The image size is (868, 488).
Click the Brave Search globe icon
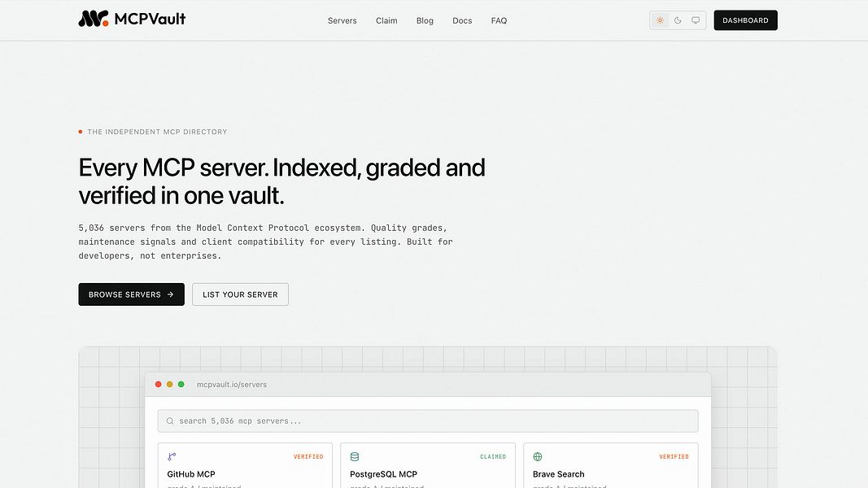tap(538, 456)
